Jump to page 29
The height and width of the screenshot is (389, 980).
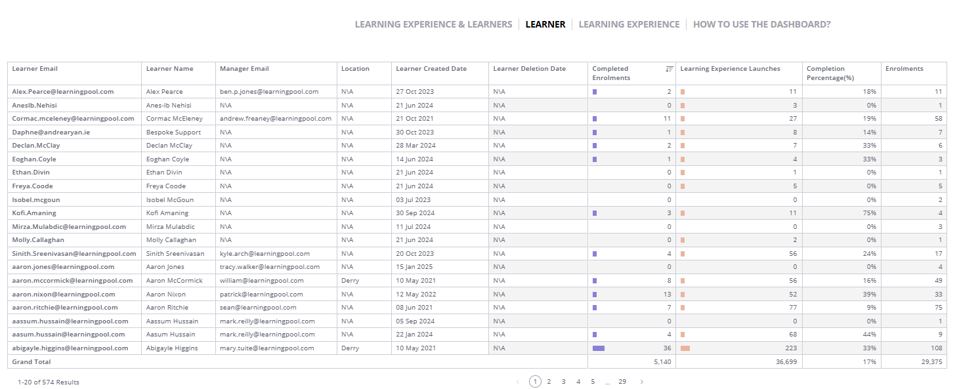(x=622, y=381)
